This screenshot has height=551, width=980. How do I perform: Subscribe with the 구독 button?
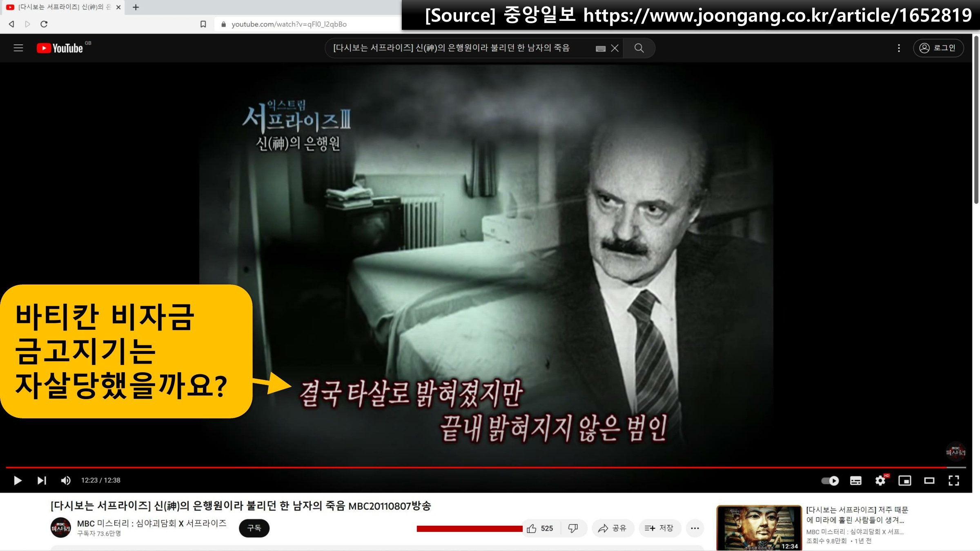254,528
